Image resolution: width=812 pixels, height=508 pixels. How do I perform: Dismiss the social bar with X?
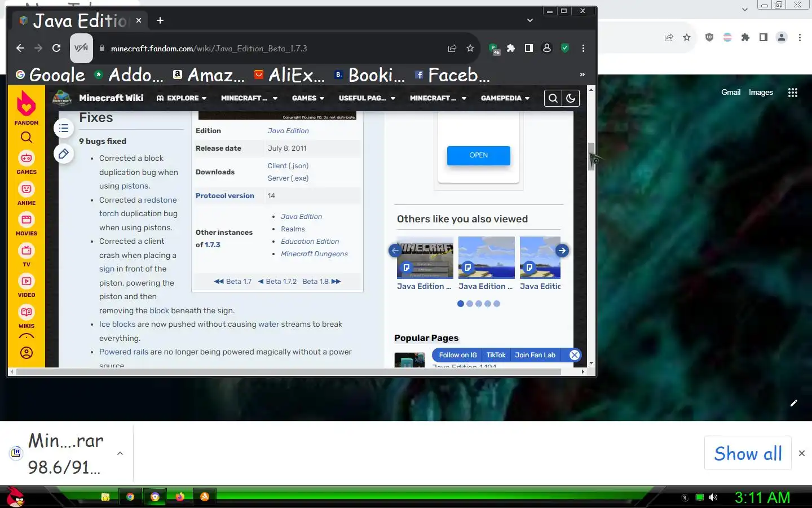pyautogui.click(x=574, y=355)
